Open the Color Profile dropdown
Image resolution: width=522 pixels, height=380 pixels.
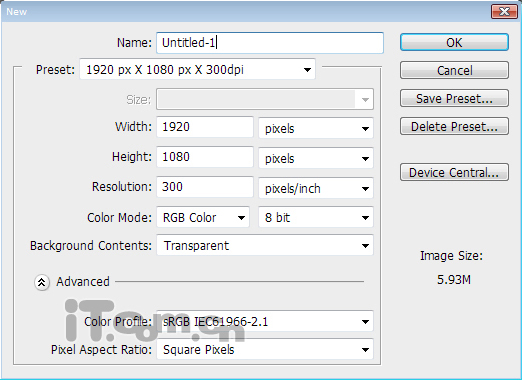pyautogui.click(x=265, y=321)
